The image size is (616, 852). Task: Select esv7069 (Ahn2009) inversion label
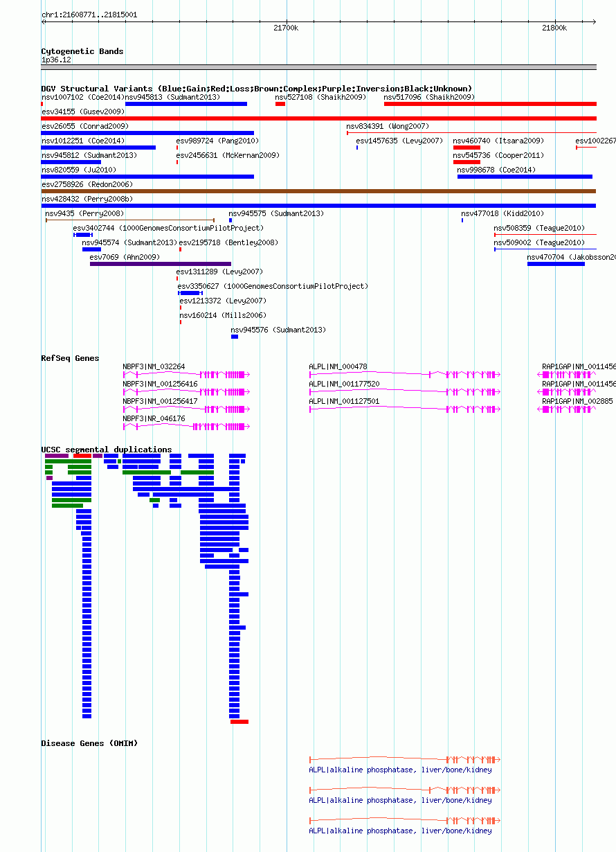[125, 257]
